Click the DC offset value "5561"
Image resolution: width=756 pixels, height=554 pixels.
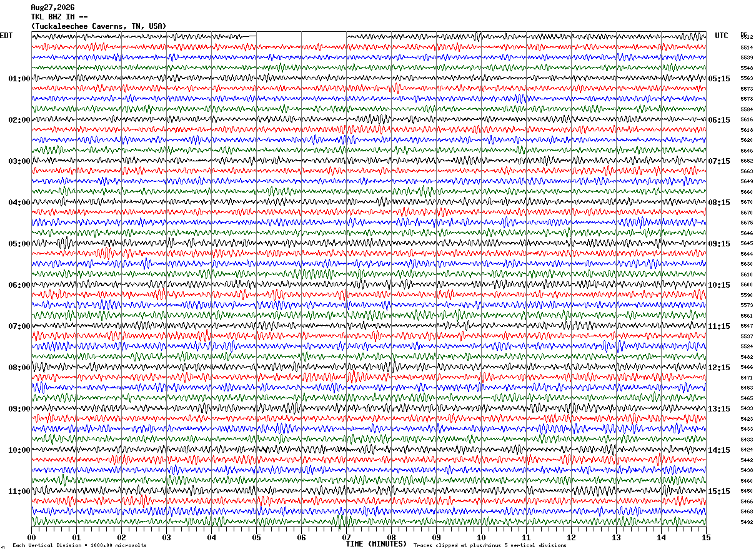point(747,316)
